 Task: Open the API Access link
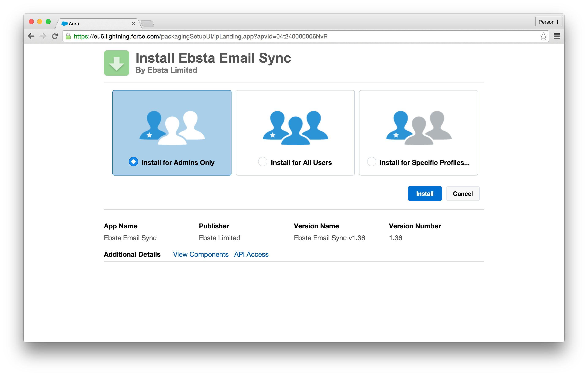(251, 254)
